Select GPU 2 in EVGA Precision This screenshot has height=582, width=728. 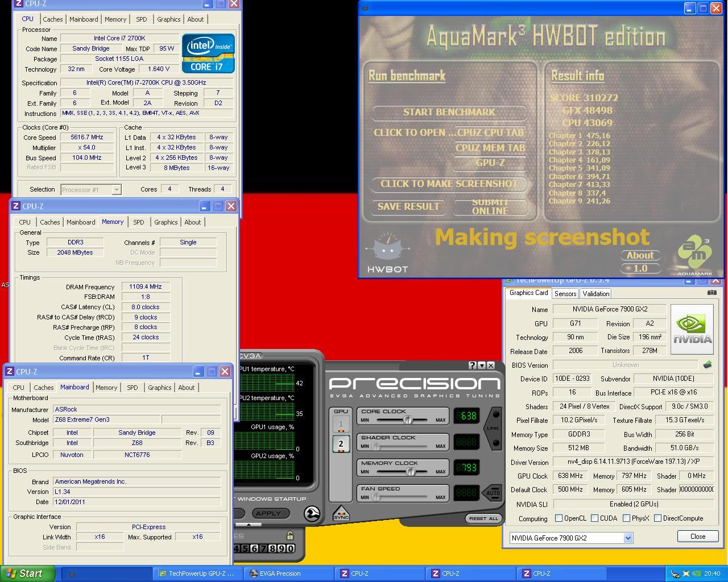click(341, 444)
